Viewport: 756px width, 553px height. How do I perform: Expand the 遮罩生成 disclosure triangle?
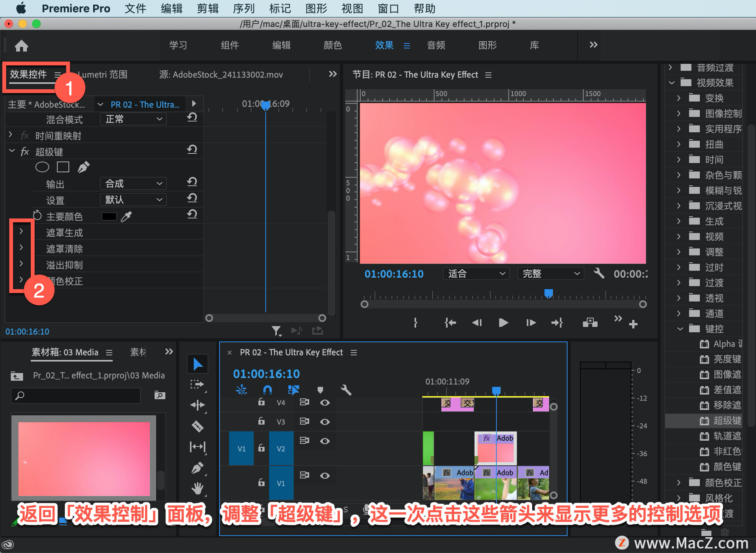(21, 231)
